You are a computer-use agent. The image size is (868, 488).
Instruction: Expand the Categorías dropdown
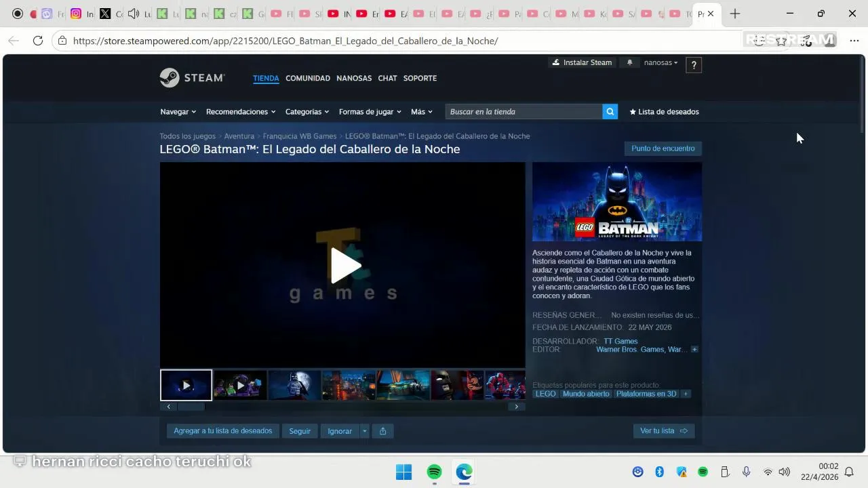point(307,112)
